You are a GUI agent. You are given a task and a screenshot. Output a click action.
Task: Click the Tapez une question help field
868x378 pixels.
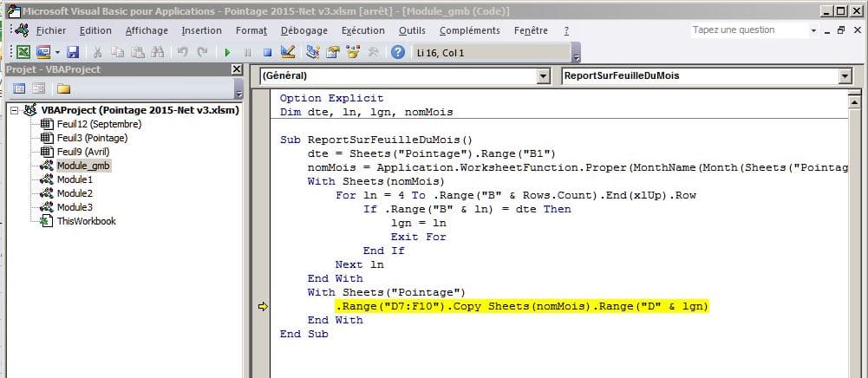pyautogui.click(x=748, y=29)
